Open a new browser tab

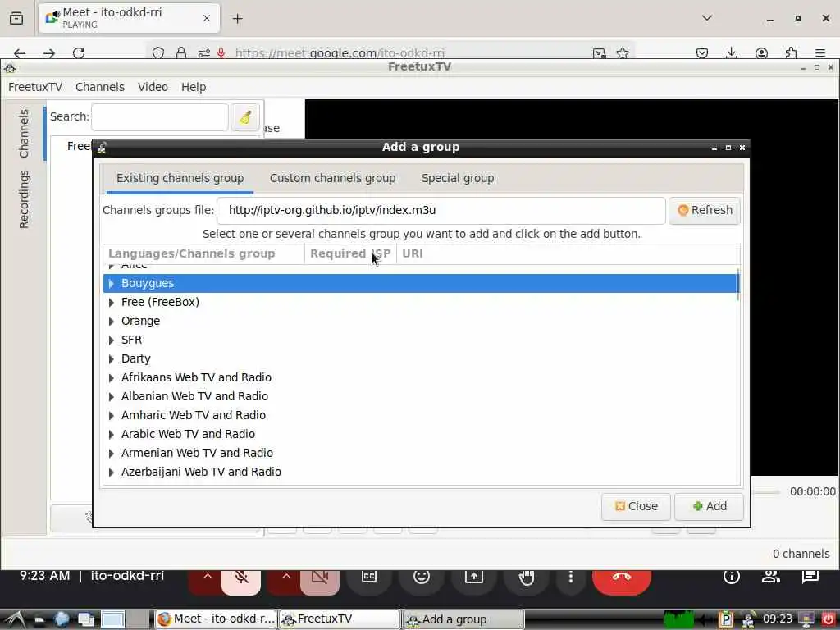(x=237, y=19)
